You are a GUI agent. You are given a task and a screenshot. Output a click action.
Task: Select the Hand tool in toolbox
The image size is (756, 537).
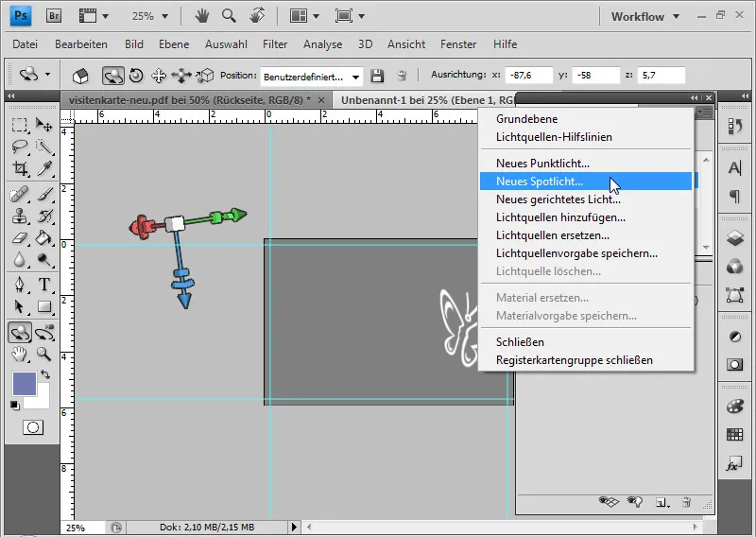click(x=19, y=355)
